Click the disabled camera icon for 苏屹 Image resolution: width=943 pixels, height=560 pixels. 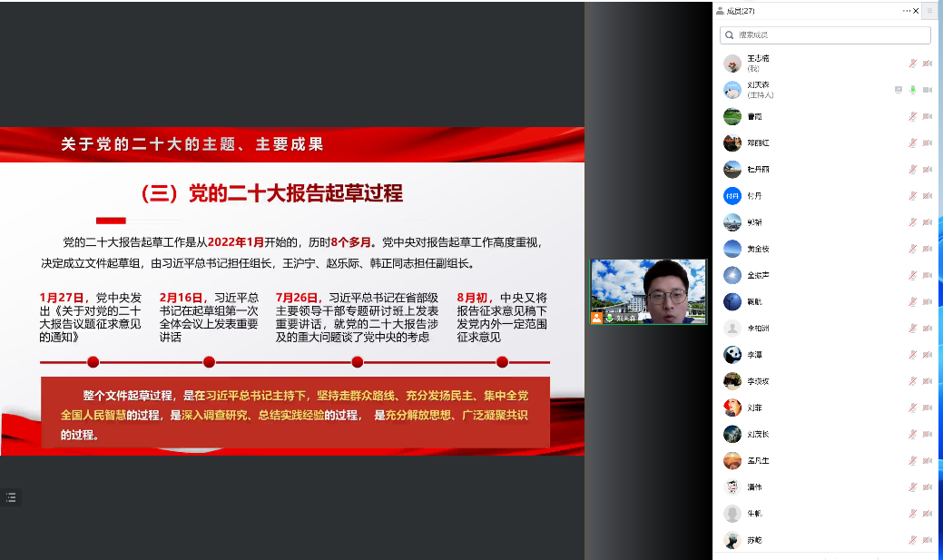pos(928,540)
